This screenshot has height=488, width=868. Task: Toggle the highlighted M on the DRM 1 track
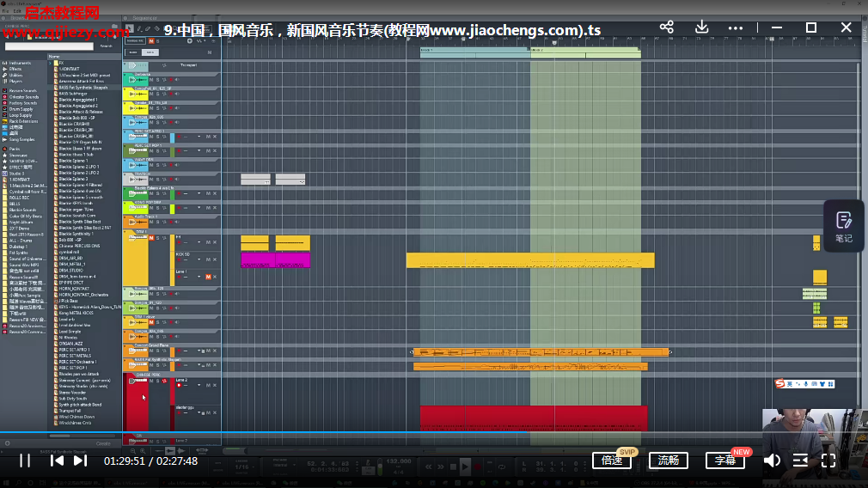151,238
